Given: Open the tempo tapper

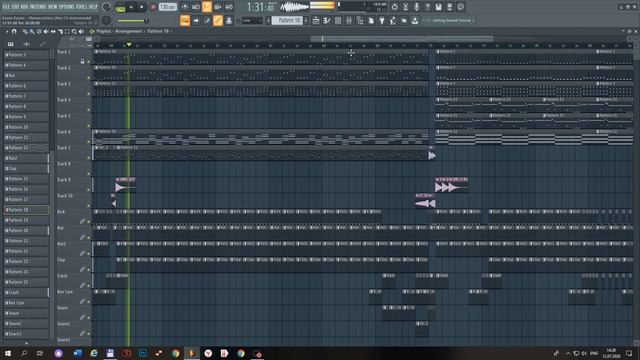Looking at the screenshot, I should coord(393,20).
